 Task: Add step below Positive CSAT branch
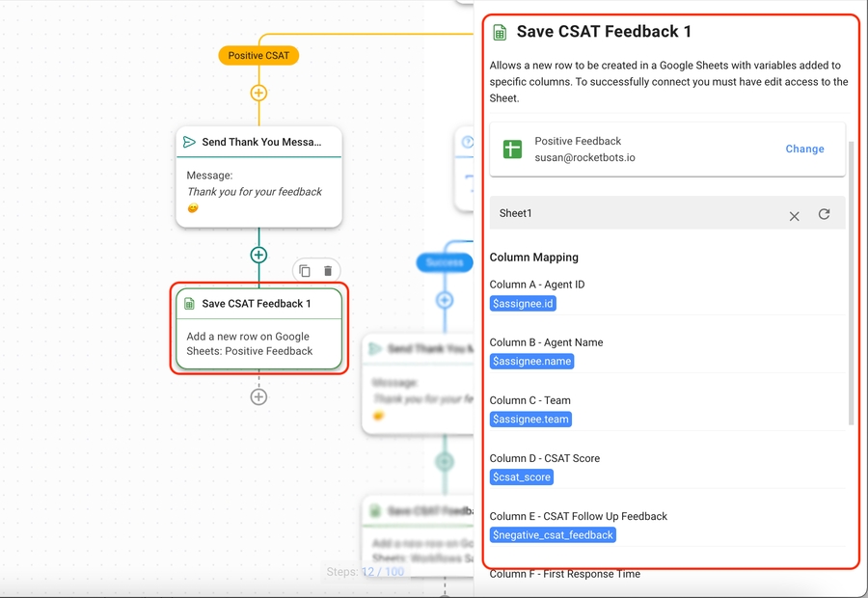[x=258, y=94]
